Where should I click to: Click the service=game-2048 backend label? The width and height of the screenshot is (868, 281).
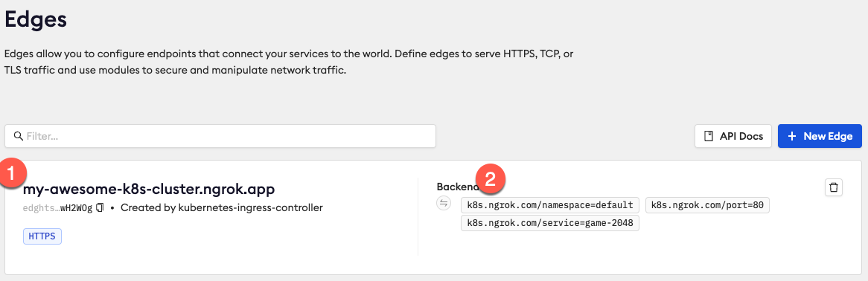pos(549,223)
